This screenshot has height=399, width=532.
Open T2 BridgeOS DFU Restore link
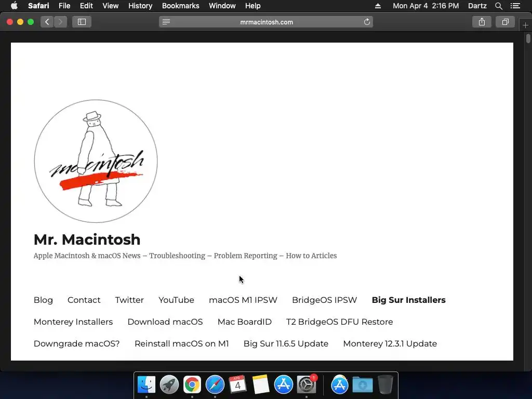(339, 322)
